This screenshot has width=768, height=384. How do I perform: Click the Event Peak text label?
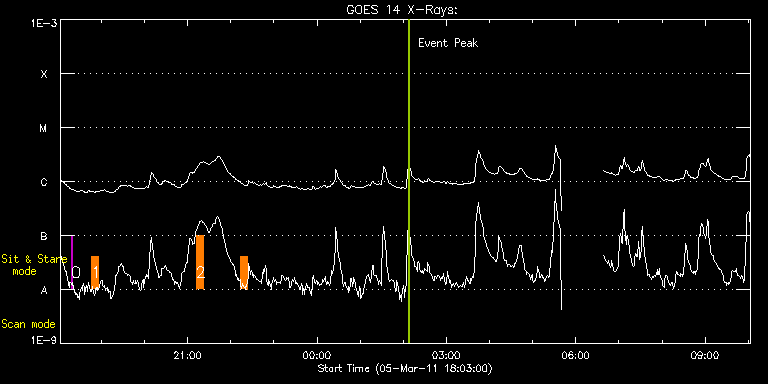click(x=448, y=43)
